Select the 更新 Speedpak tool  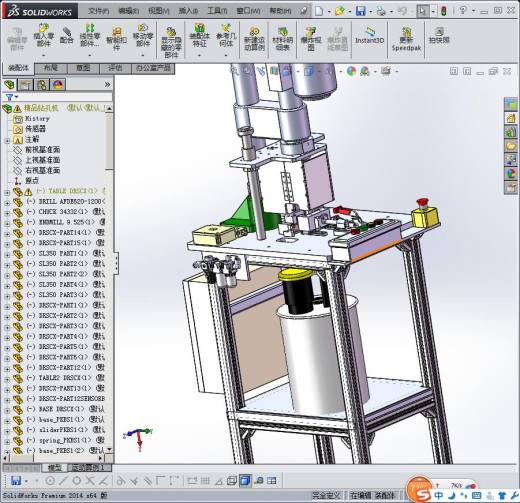(x=406, y=39)
